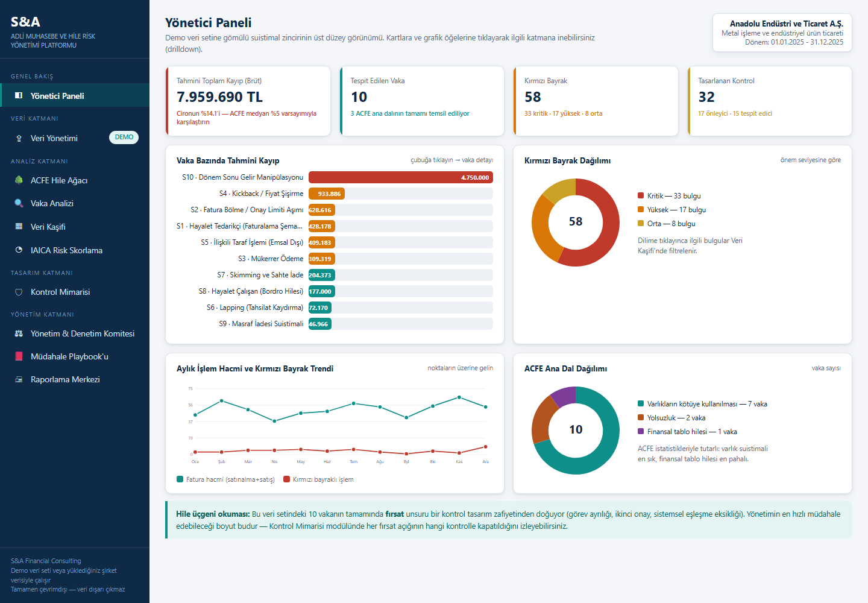
Task: Click the Hile üçgeni okuması note
Action: pyautogui.click(x=509, y=520)
